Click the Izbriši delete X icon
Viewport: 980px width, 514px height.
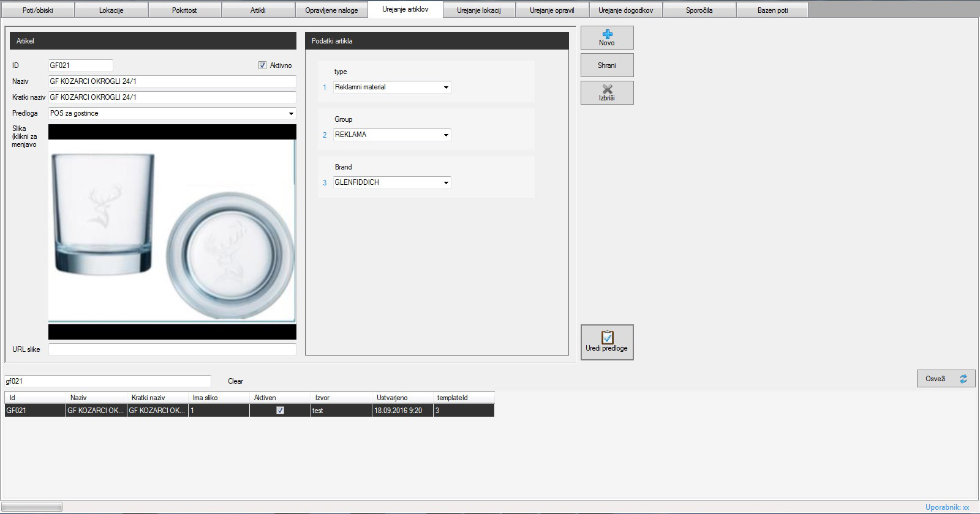[x=607, y=89]
